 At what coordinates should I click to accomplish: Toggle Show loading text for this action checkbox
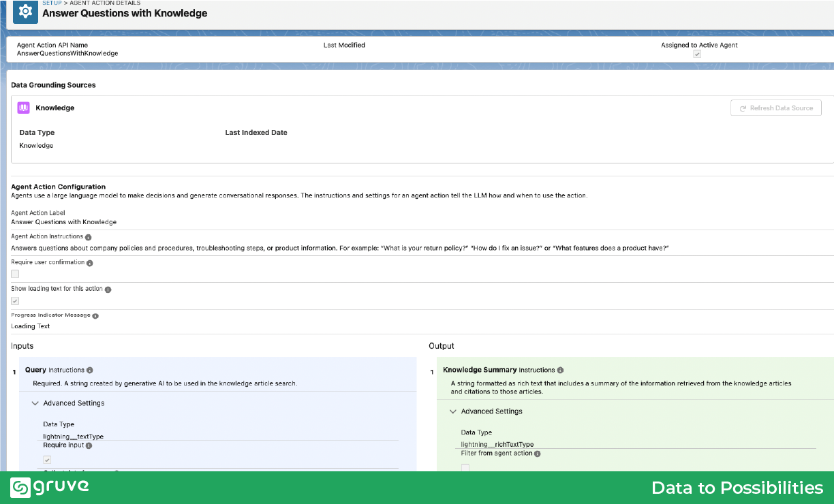(15, 300)
